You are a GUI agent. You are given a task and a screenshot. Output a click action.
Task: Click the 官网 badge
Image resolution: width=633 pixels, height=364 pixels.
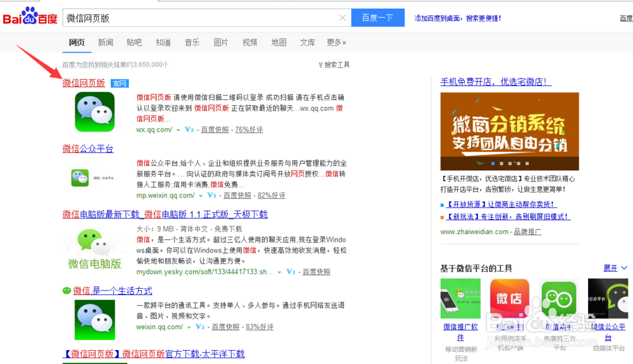[x=120, y=84]
